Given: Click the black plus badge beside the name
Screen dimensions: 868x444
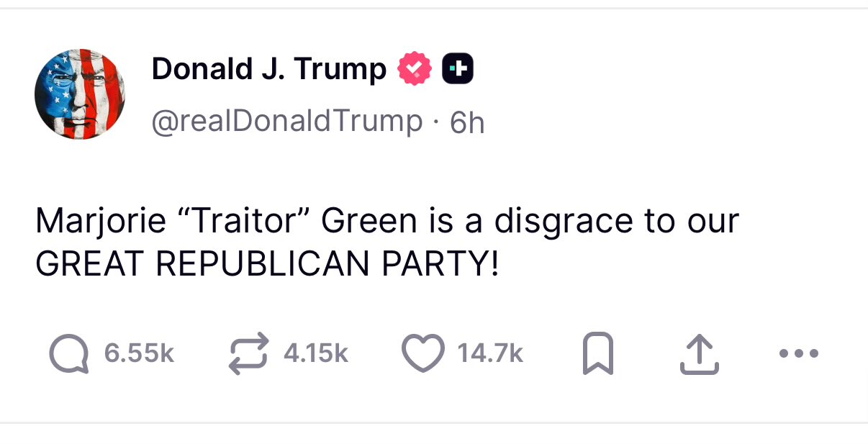Looking at the screenshot, I should point(457,69).
